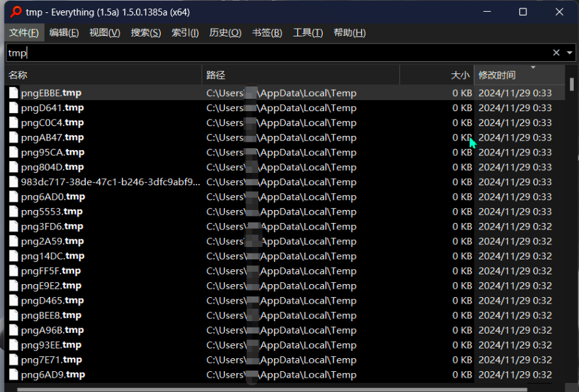The width and height of the screenshot is (579, 392).
Task: Maximize the Everything window
Action: click(x=523, y=12)
